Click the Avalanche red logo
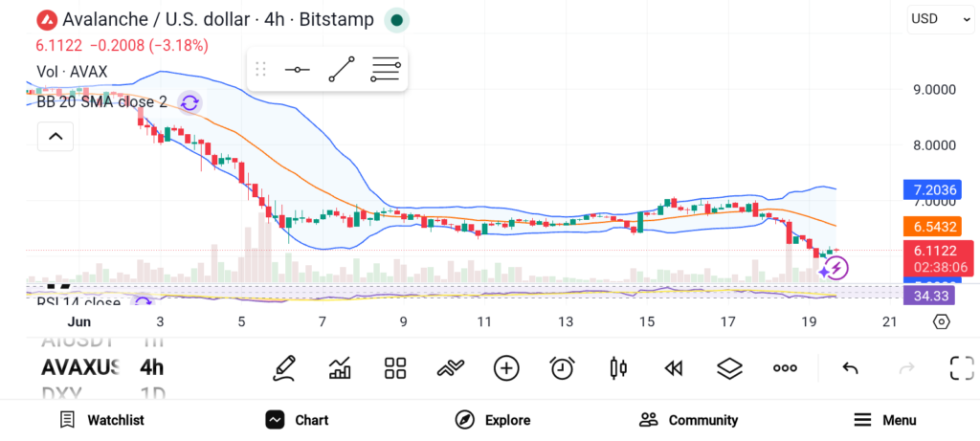 click(47, 20)
